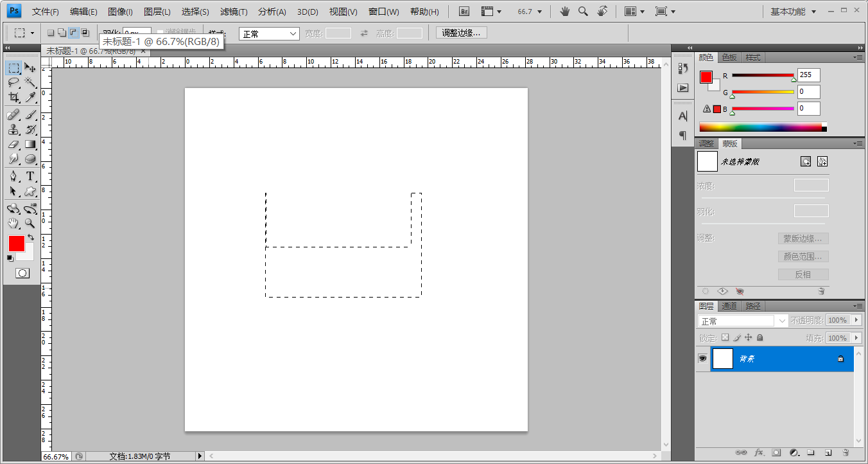The width and height of the screenshot is (868, 464).
Task: Select the Hand tool in toolbox
Action: coord(13,223)
